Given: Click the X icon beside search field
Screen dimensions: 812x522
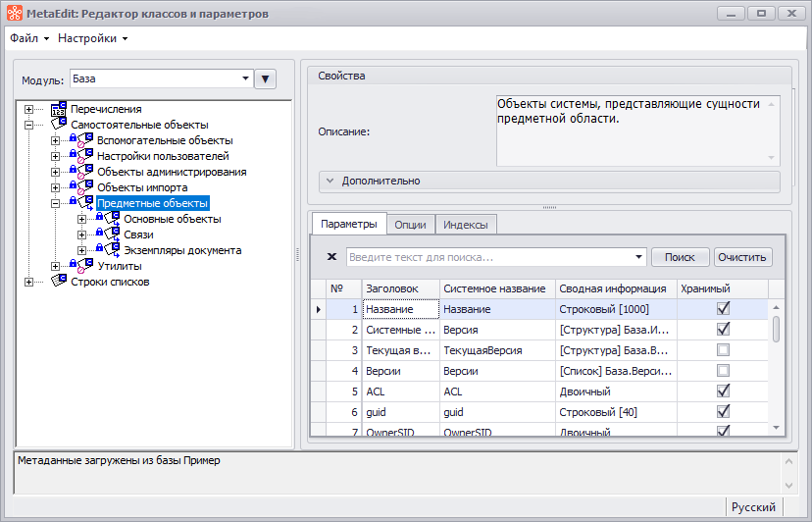Looking at the screenshot, I should tap(331, 257).
